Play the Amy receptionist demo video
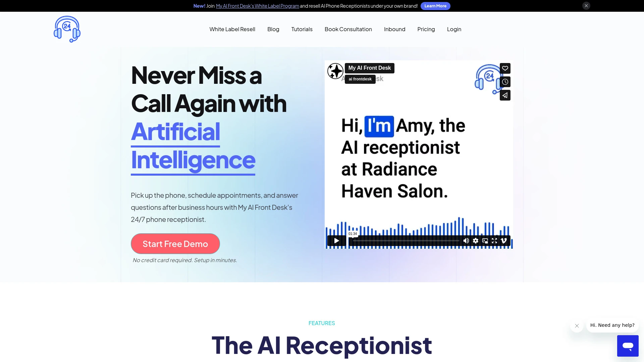This screenshot has width=644, height=362. click(336, 240)
